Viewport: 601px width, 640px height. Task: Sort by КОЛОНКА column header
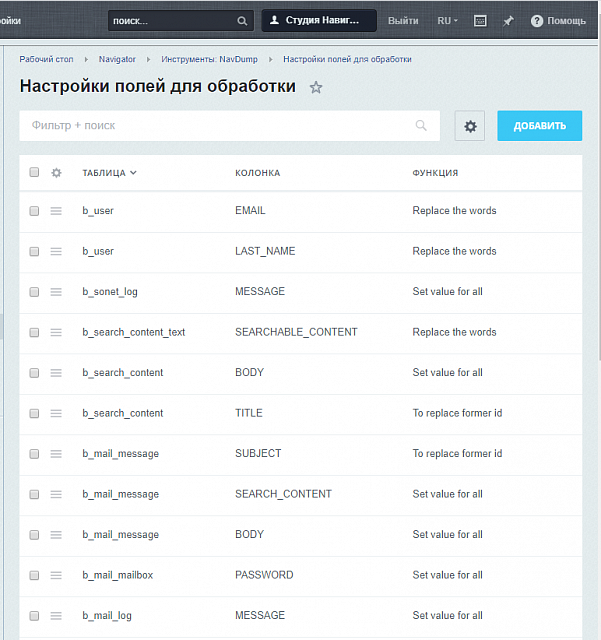click(x=258, y=173)
